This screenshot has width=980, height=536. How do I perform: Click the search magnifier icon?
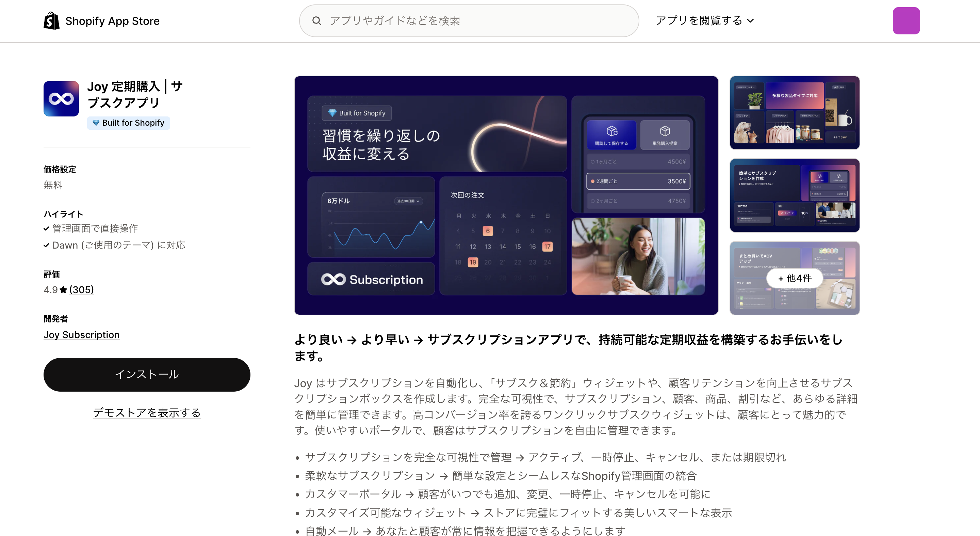point(316,20)
